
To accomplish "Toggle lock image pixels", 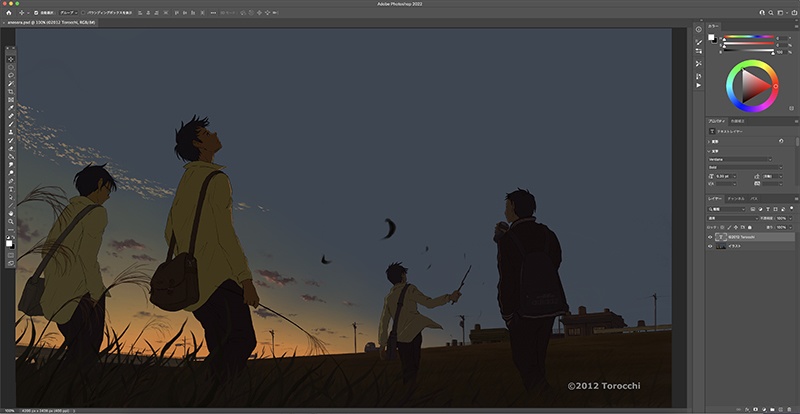I will pyautogui.click(x=729, y=227).
